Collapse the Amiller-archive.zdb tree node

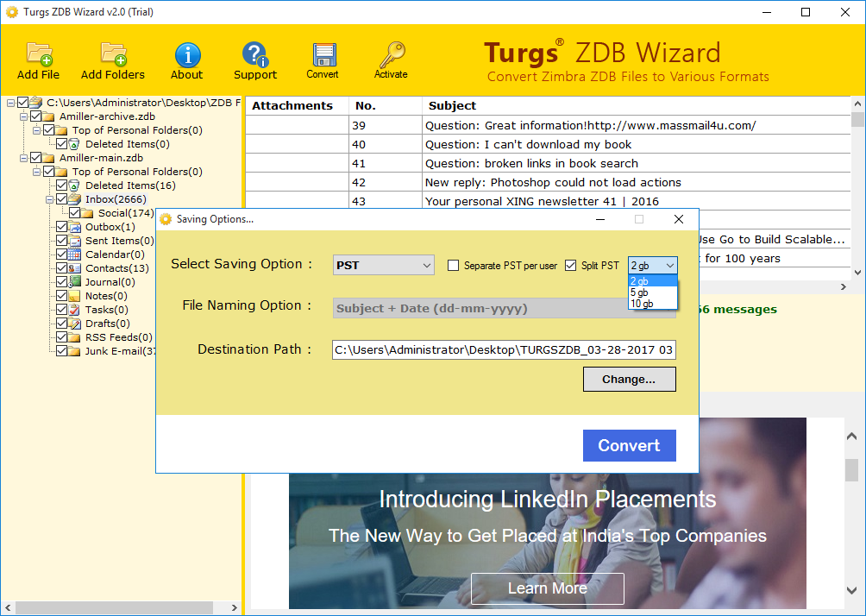pos(24,116)
